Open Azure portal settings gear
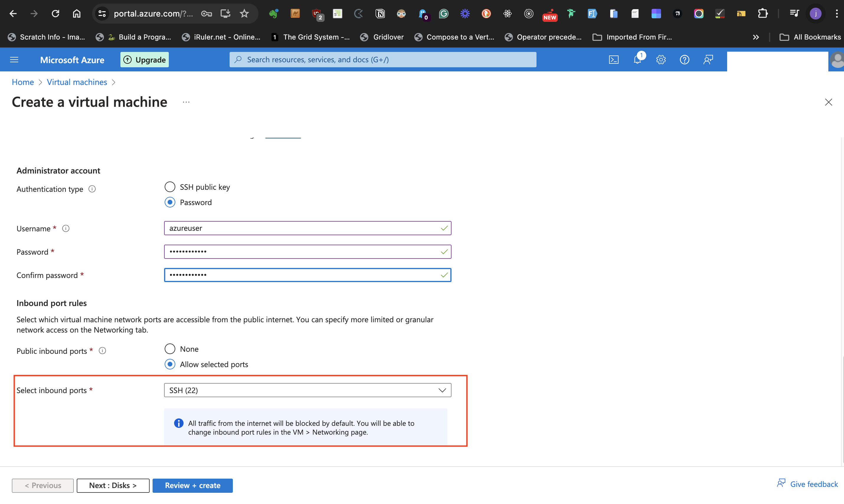 (661, 59)
